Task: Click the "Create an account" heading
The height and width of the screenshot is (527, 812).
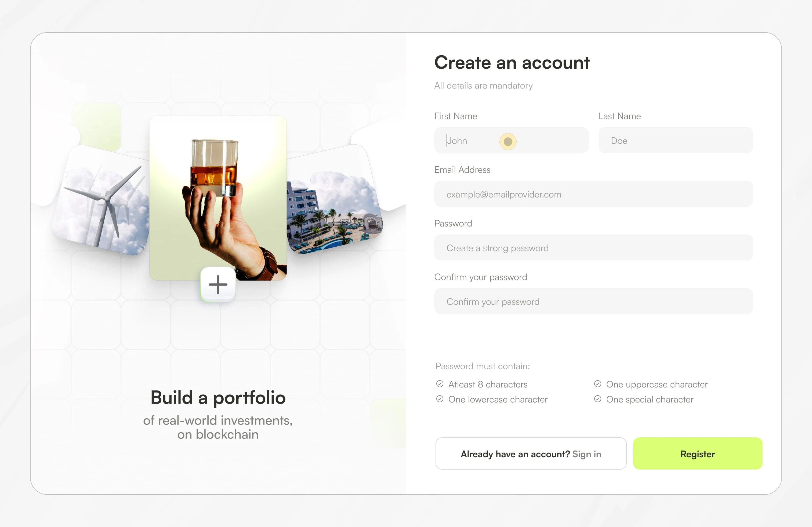Action: click(x=512, y=63)
